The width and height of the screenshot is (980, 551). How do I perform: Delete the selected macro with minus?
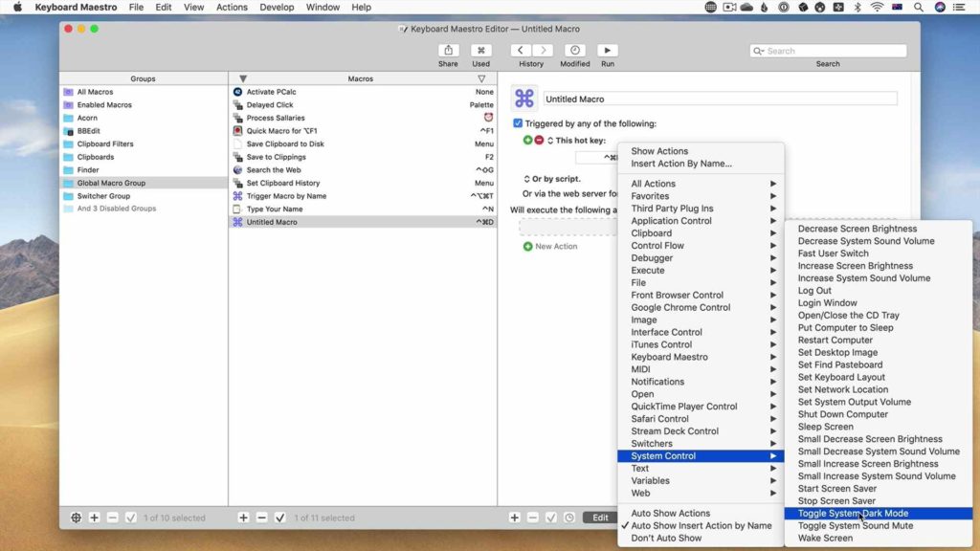(262, 518)
